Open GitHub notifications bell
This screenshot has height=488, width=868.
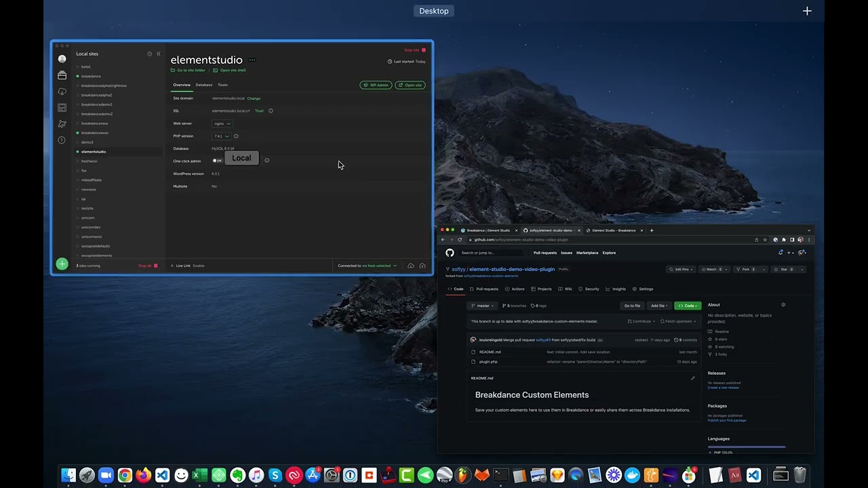(x=781, y=253)
